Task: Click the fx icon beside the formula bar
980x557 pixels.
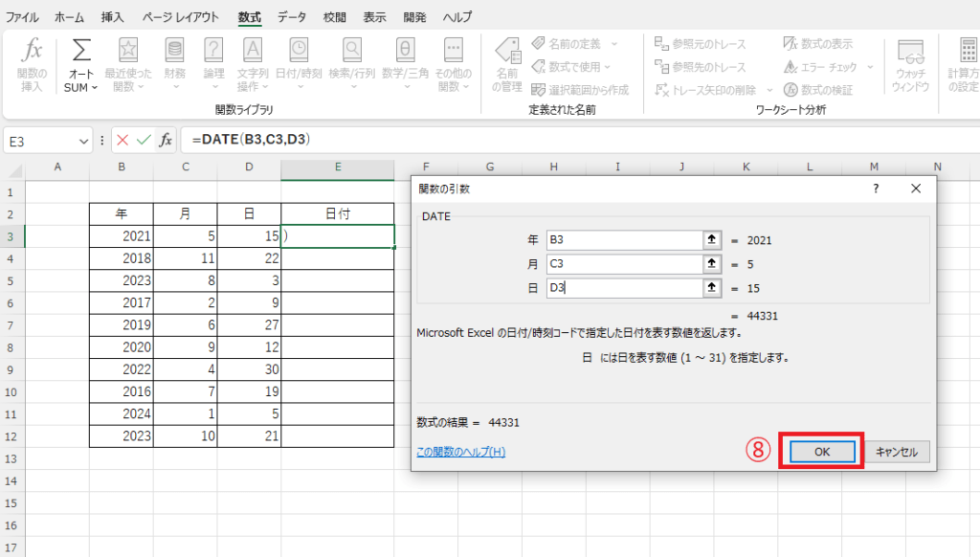Action: click(x=166, y=140)
